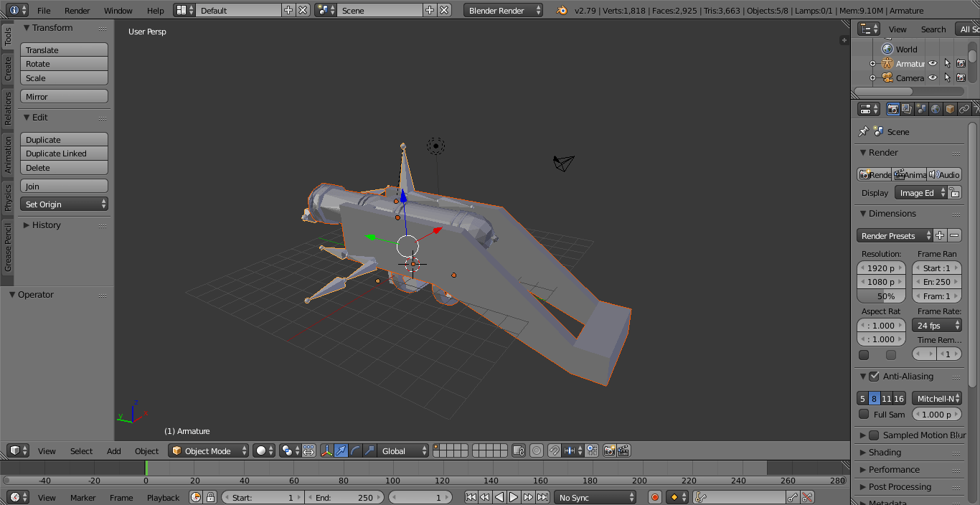Screen dimensions: 980x505
Task: Open the Render menu in the top bar
Action: click(x=77, y=10)
